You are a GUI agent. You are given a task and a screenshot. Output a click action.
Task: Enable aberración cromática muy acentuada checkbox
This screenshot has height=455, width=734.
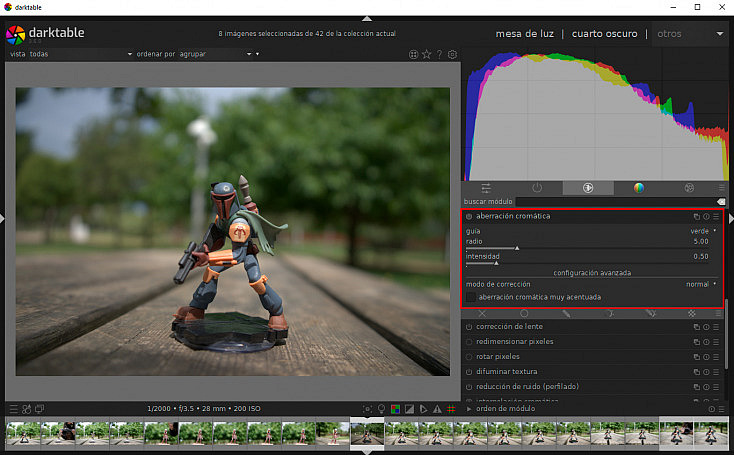coord(471,297)
